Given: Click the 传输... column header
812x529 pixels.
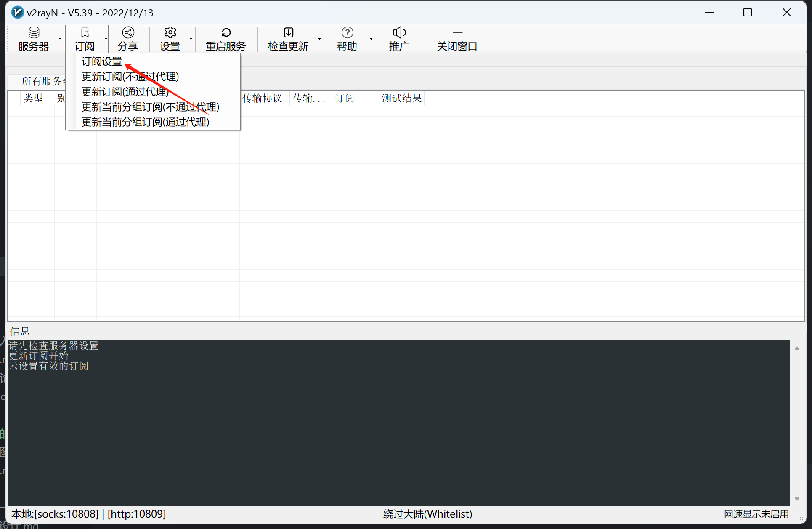Looking at the screenshot, I should tap(311, 98).
